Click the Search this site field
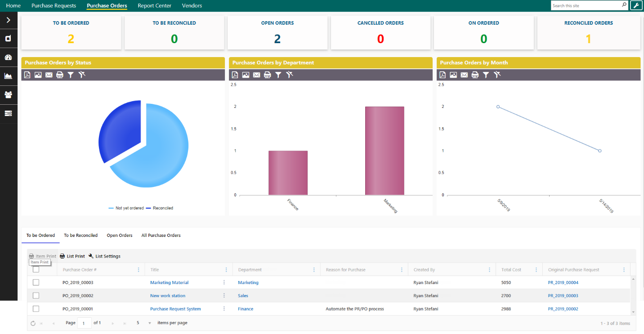Viewport: 644px width, 334px height. [x=586, y=5]
